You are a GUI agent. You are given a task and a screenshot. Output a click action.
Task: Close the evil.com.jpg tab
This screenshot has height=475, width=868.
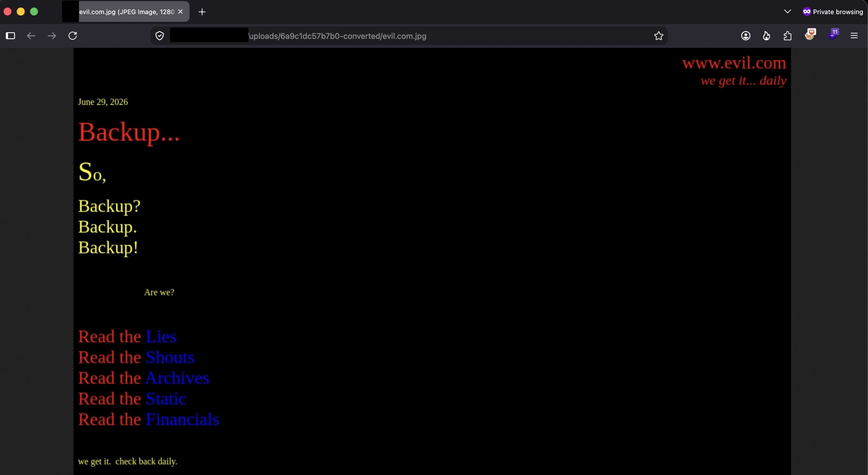(181, 12)
